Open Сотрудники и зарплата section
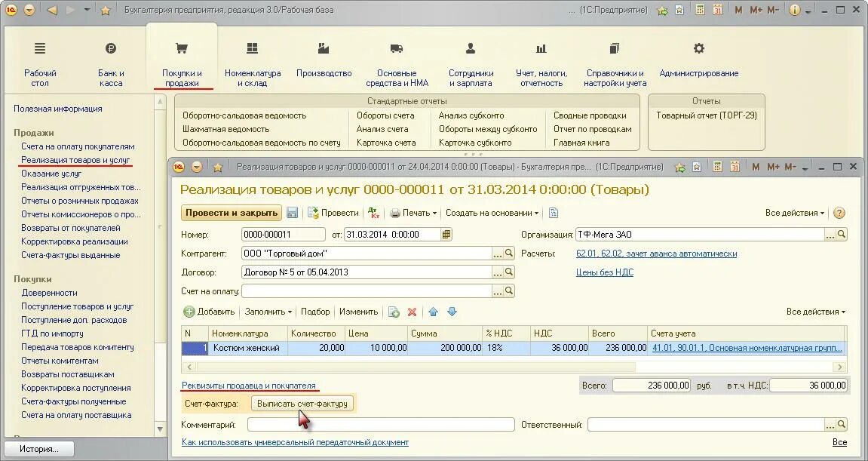This screenshot has width=868, height=461. click(x=471, y=65)
